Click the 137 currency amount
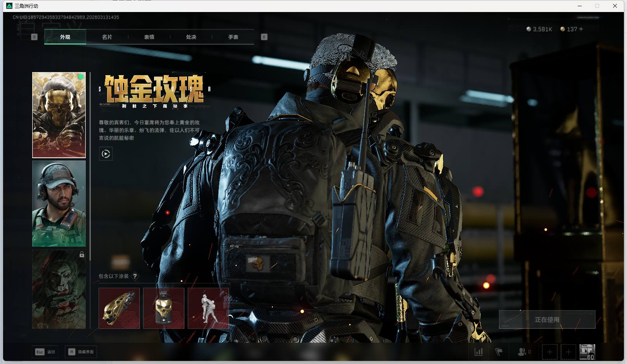The height and width of the screenshot is (364, 627). 572,29
